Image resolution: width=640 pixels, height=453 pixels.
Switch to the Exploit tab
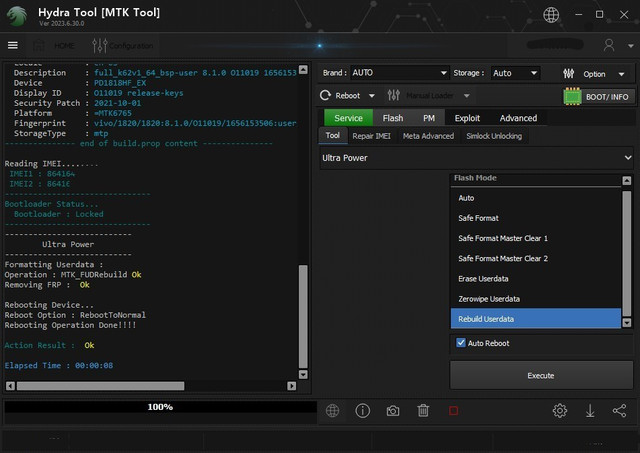[x=467, y=118]
